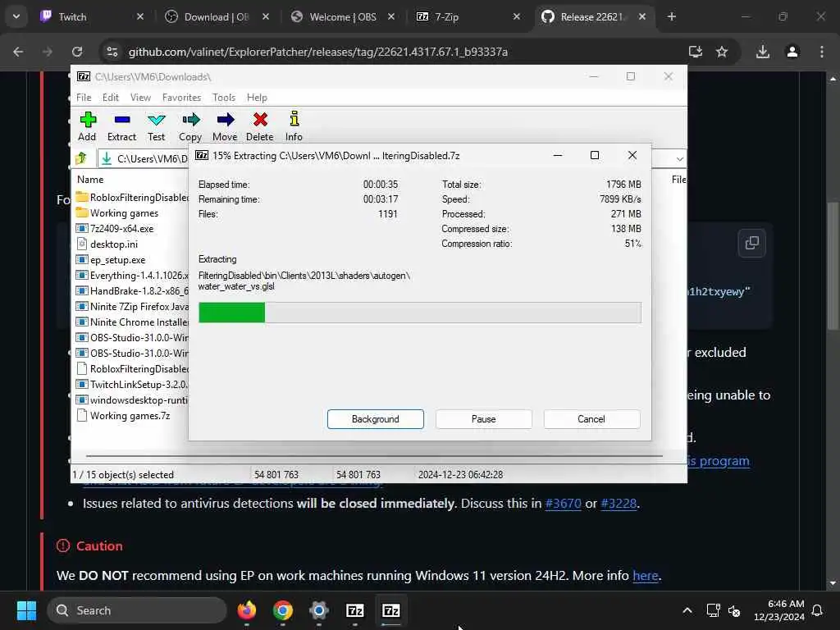Click the Test toolbar icon
The width and height of the screenshot is (840, 630).
coord(156,126)
